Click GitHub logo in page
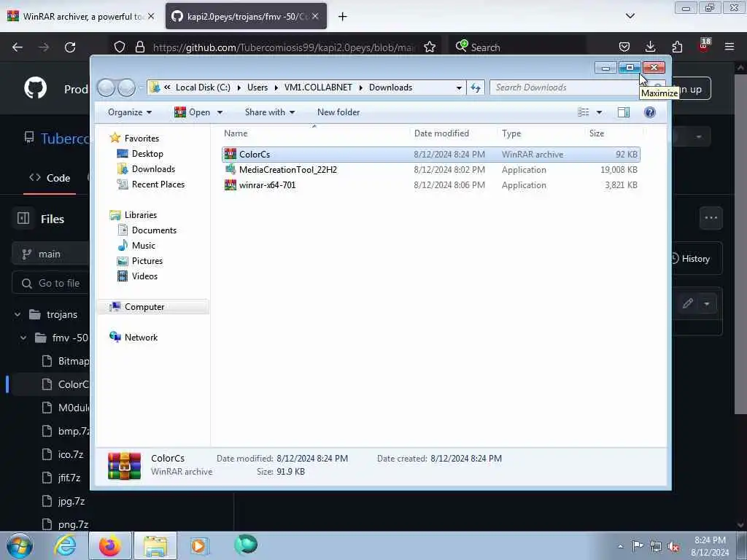 [x=35, y=87]
